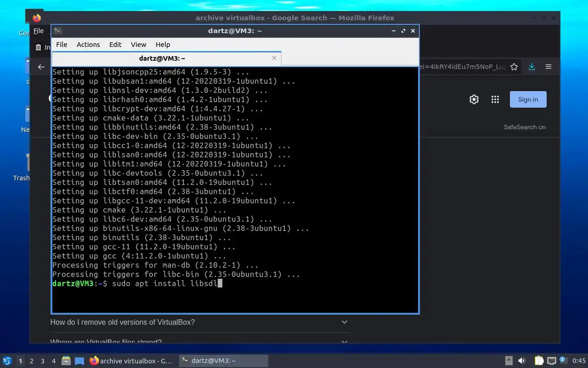Open Firefox's hamburger application menu
This screenshot has width=588, height=368.
click(548, 67)
